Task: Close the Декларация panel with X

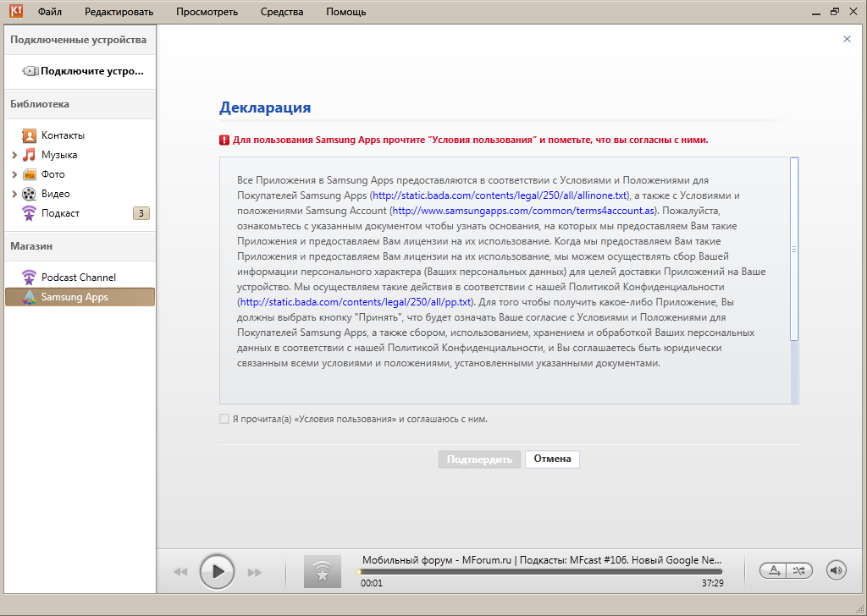Action: (x=847, y=39)
